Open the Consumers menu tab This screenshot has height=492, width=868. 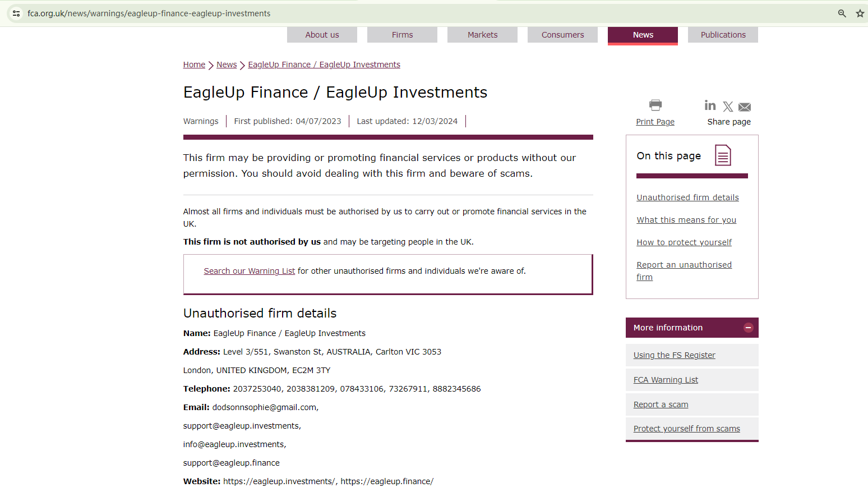(562, 35)
